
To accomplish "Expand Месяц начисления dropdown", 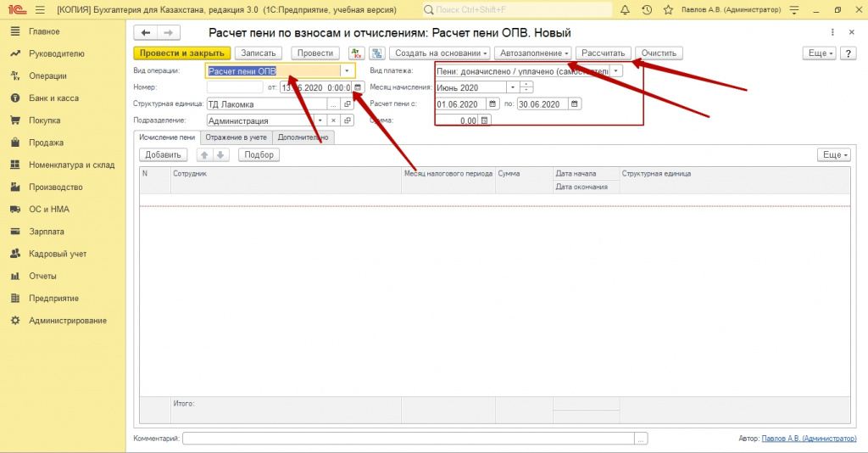I will [513, 87].
